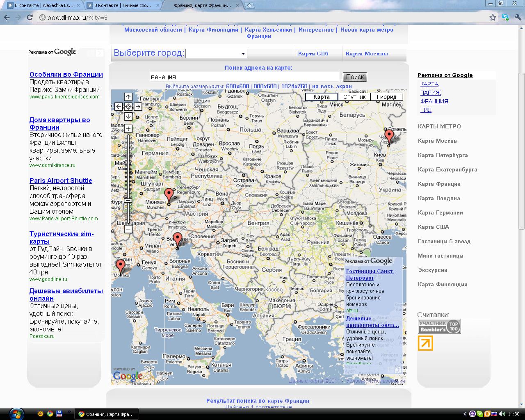Click the volume speaker tray icon
Screen dimensions: 525x420
pos(501,414)
